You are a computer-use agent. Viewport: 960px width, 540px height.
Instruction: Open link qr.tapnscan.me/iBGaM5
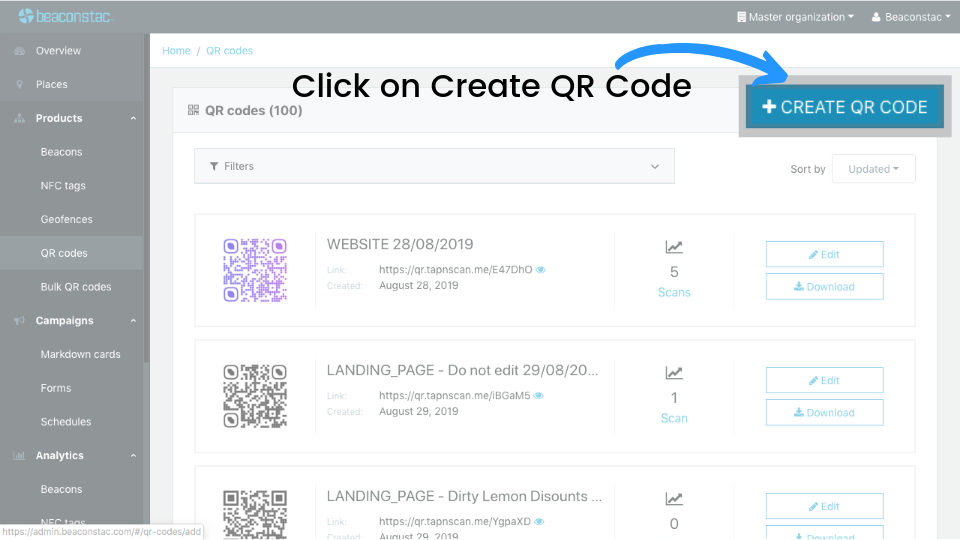pyautogui.click(x=455, y=396)
